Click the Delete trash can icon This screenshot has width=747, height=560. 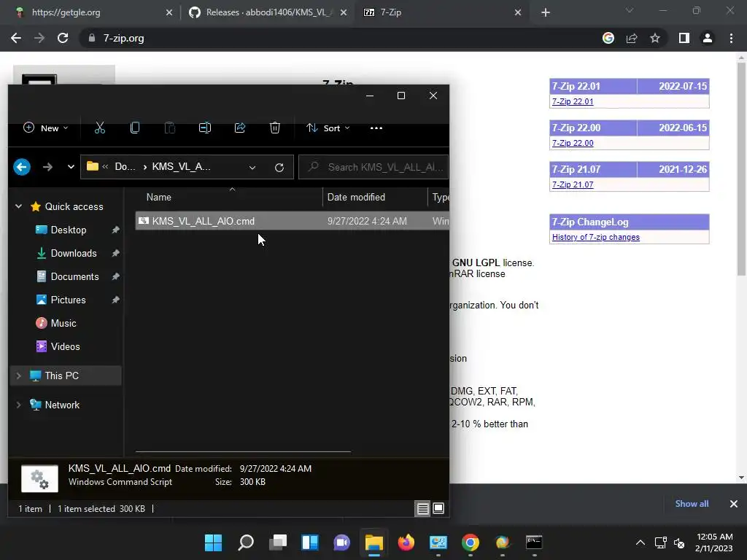pos(275,128)
